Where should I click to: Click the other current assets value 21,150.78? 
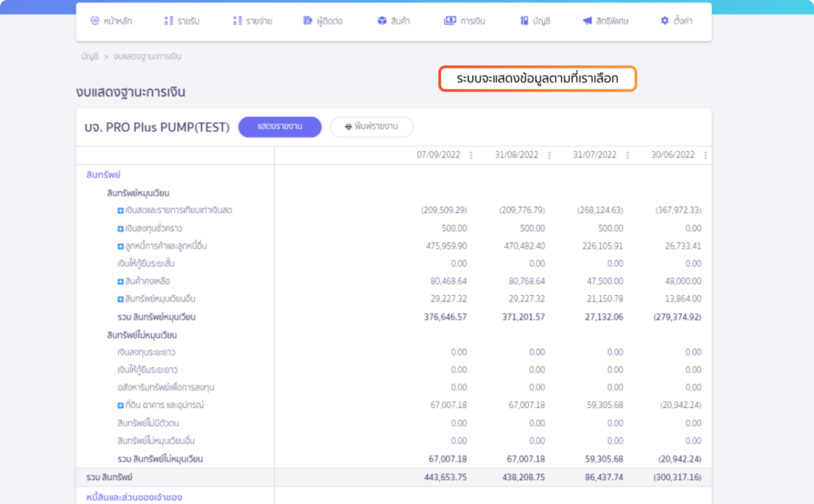click(605, 299)
